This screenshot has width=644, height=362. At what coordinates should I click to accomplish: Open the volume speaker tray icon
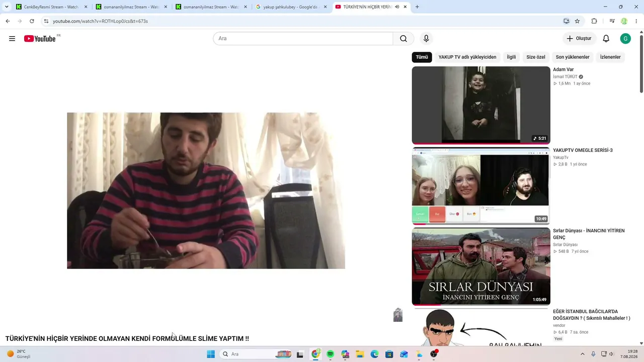point(611,354)
